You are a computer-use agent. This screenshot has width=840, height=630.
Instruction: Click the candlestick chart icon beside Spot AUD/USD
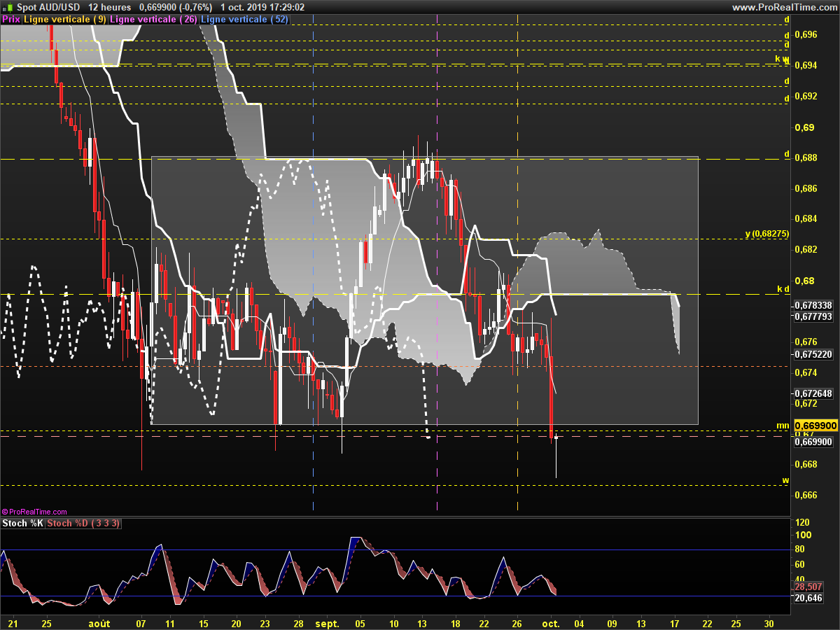[x=7, y=7]
